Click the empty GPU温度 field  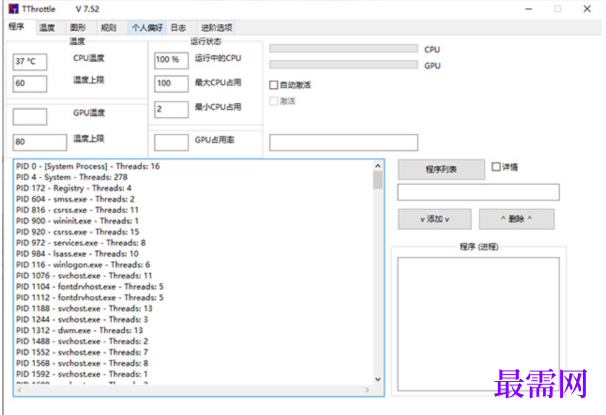pyautogui.click(x=30, y=117)
